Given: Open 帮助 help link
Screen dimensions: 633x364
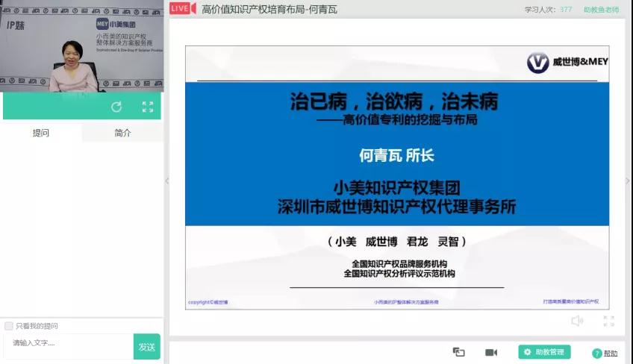Looking at the screenshot, I should (605, 354).
